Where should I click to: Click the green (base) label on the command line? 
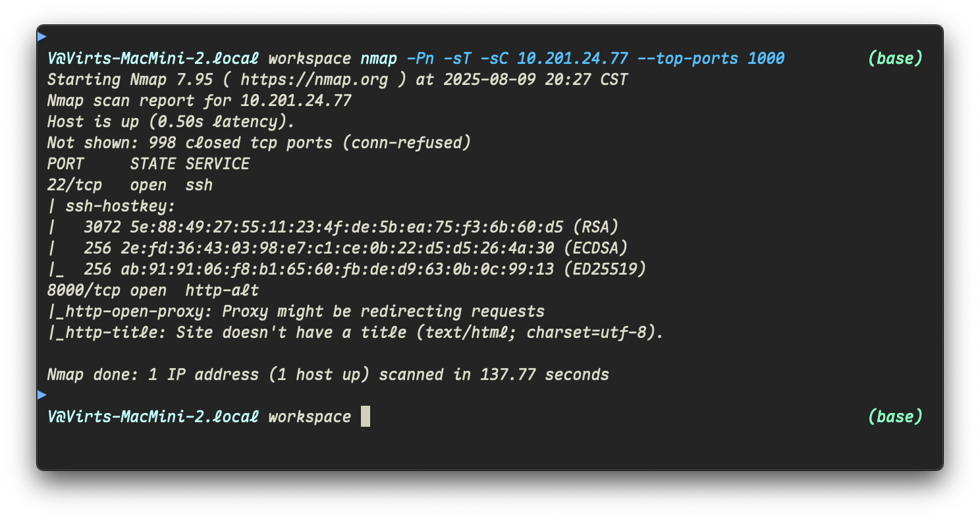tap(895, 59)
